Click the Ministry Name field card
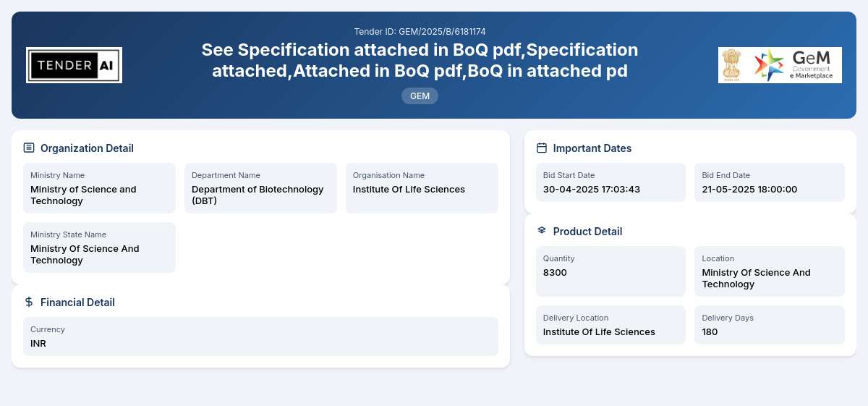This screenshot has width=868, height=406. [x=99, y=188]
